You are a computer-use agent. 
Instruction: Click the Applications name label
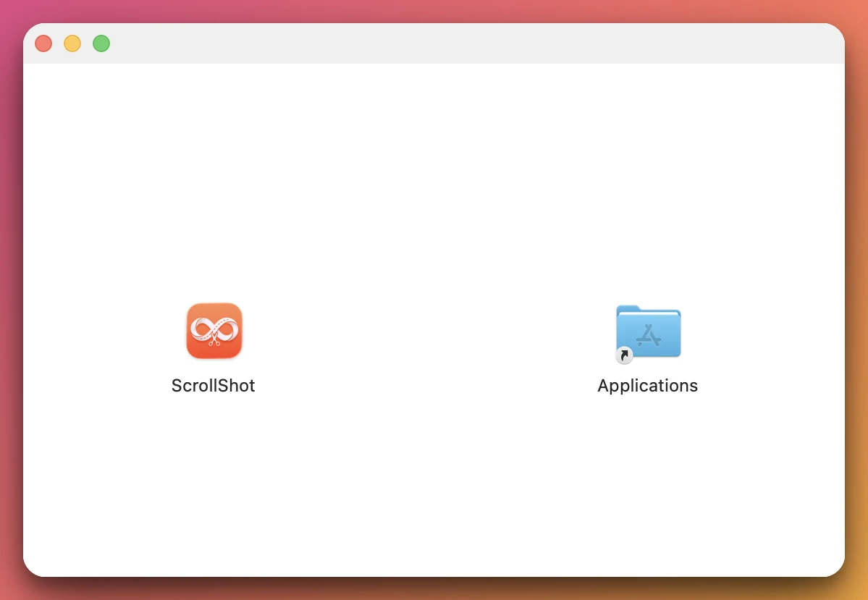tap(648, 386)
